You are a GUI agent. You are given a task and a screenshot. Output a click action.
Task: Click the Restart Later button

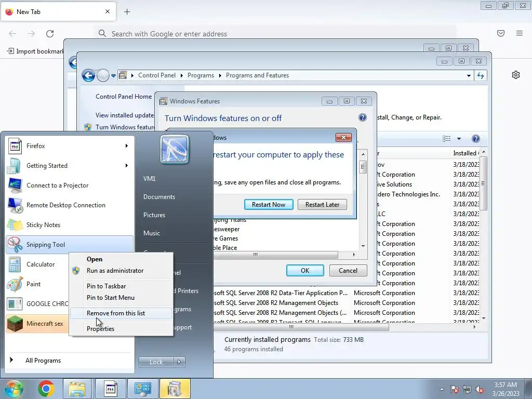point(322,205)
